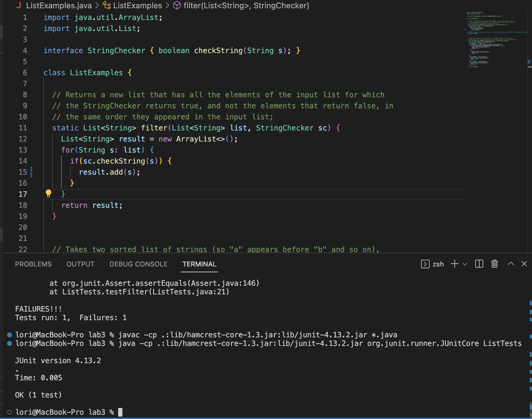The image size is (532, 419).
Task: Click 'class ListExamples' declaration on line 6
Action: tap(83, 72)
